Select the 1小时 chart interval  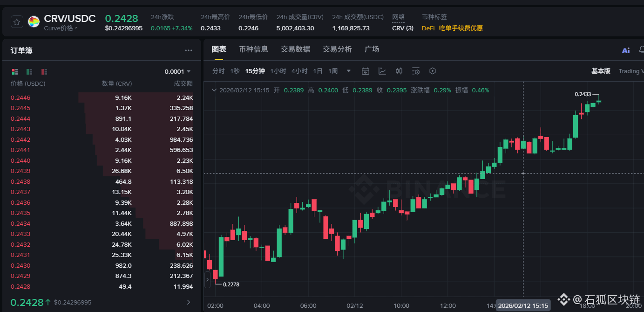point(278,71)
